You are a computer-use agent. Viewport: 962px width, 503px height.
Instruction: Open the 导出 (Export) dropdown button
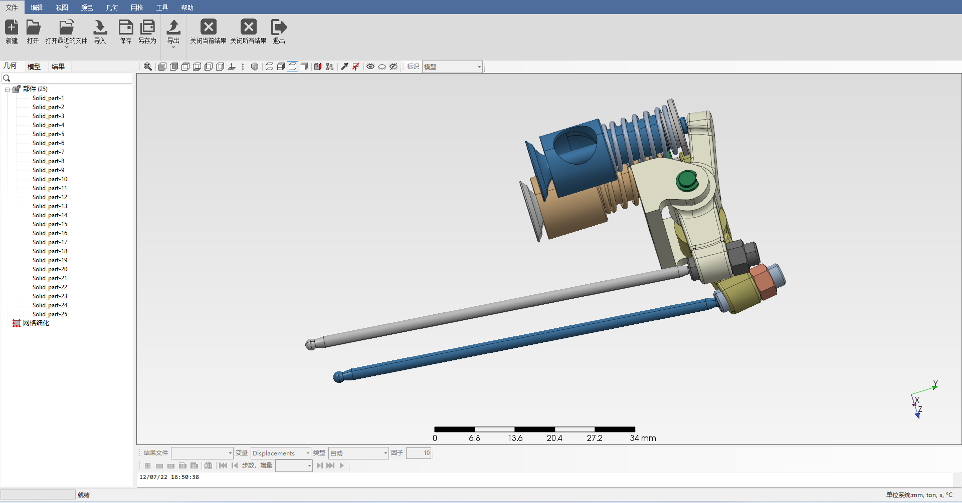[x=174, y=32]
